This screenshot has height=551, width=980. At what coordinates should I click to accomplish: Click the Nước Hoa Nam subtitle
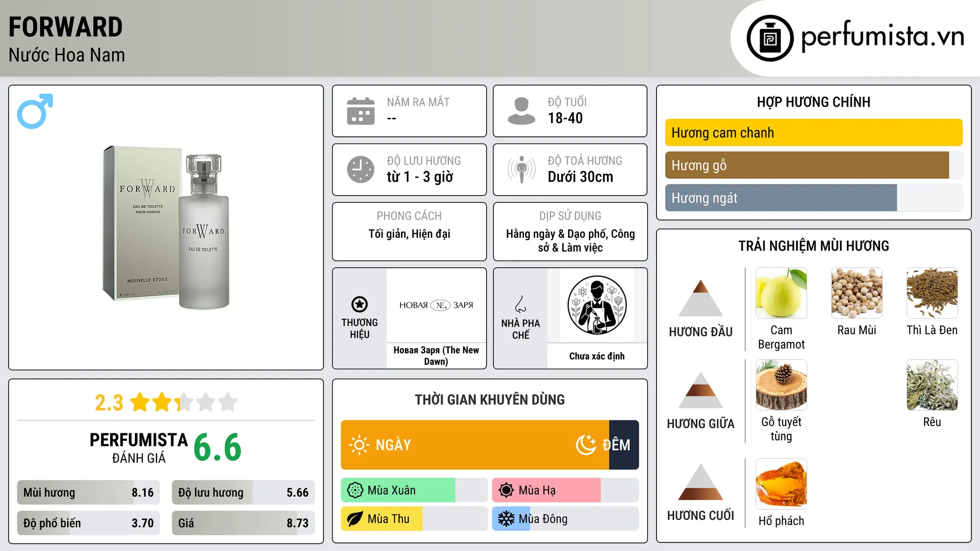[67, 55]
